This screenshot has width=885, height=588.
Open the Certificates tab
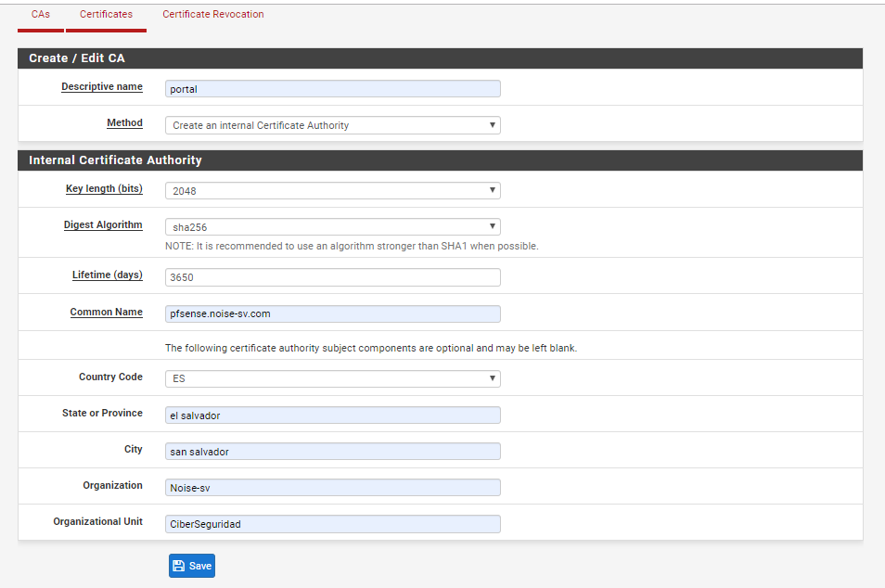(106, 14)
